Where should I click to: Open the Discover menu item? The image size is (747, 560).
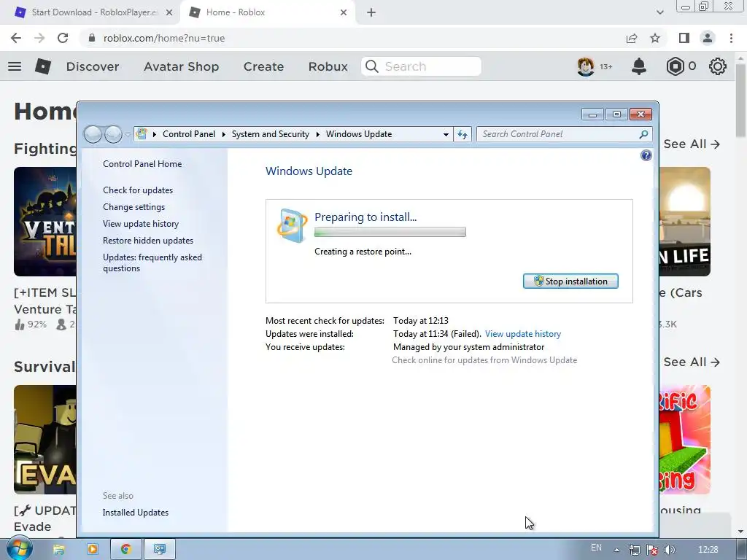93,66
